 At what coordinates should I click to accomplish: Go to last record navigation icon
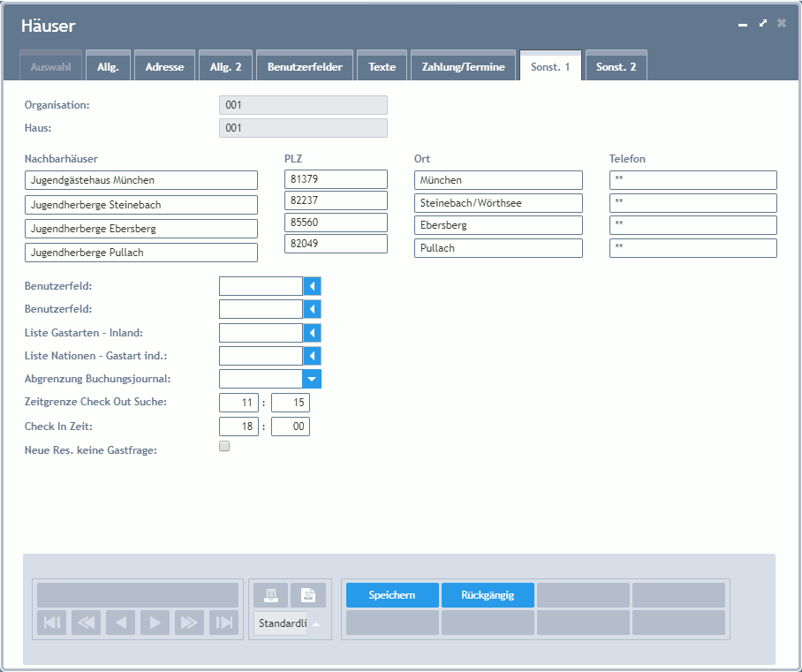[x=223, y=623]
